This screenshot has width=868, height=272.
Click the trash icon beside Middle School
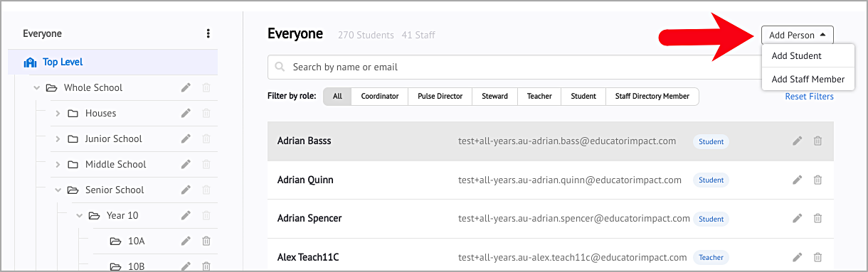coord(206,164)
